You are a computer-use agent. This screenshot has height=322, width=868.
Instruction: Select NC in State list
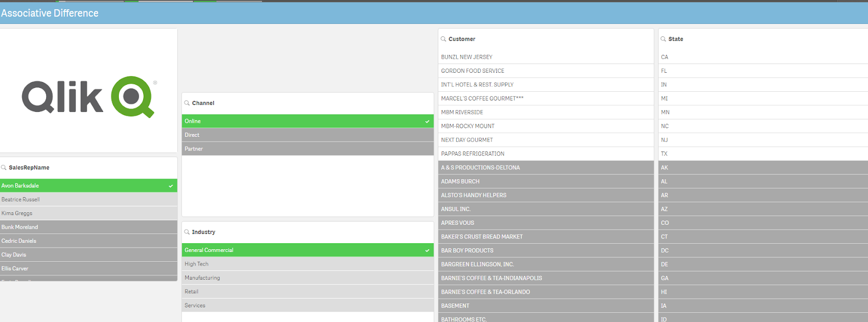click(x=763, y=126)
